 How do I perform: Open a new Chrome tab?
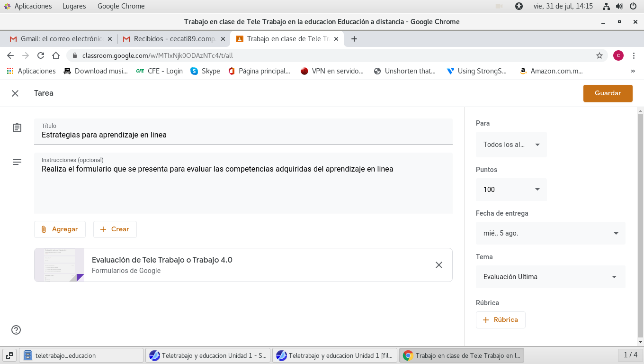(x=354, y=39)
